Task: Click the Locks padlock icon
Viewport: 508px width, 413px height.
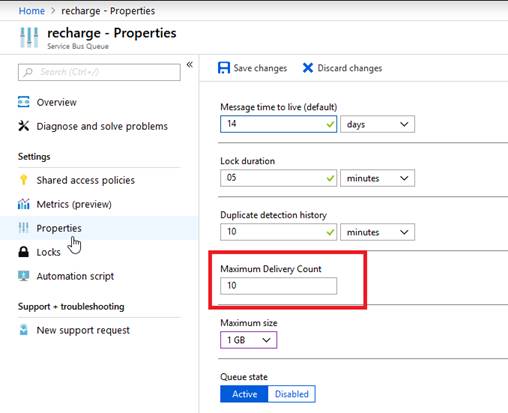Action: (24, 252)
